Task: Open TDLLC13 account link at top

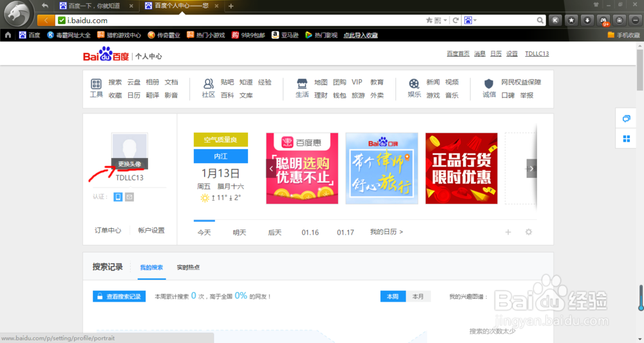Action: tap(537, 54)
